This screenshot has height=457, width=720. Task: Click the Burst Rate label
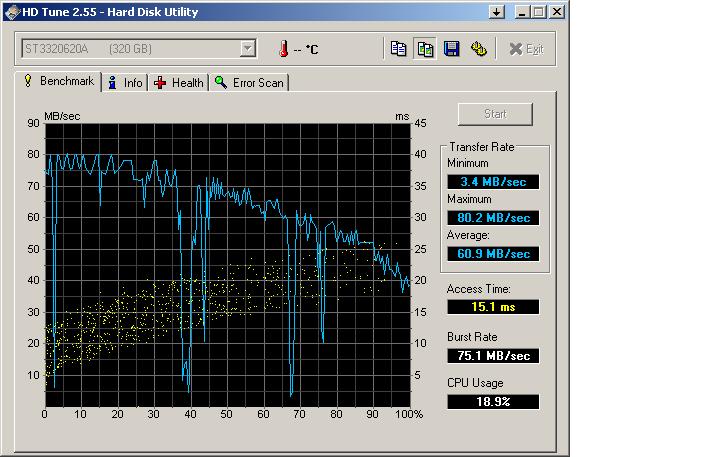point(472,337)
